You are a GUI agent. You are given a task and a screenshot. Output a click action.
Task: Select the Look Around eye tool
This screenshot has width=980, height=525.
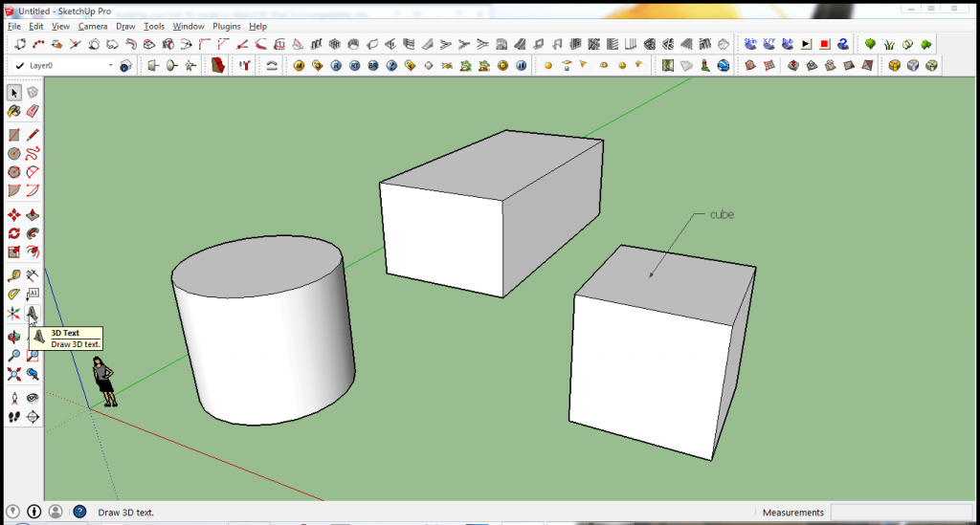[x=33, y=398]
